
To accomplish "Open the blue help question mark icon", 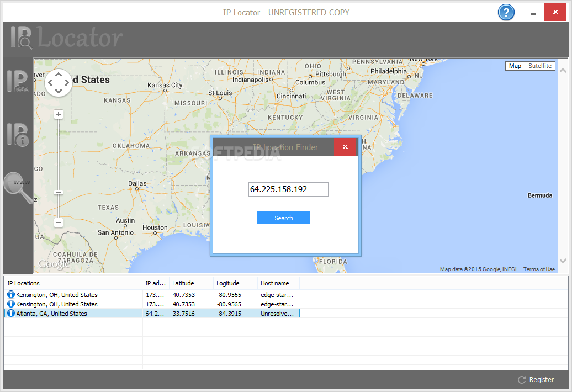I will [x=506, y=13].
